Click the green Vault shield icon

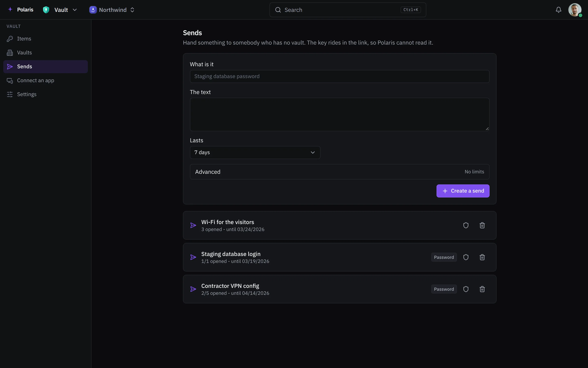pos(46,10)
